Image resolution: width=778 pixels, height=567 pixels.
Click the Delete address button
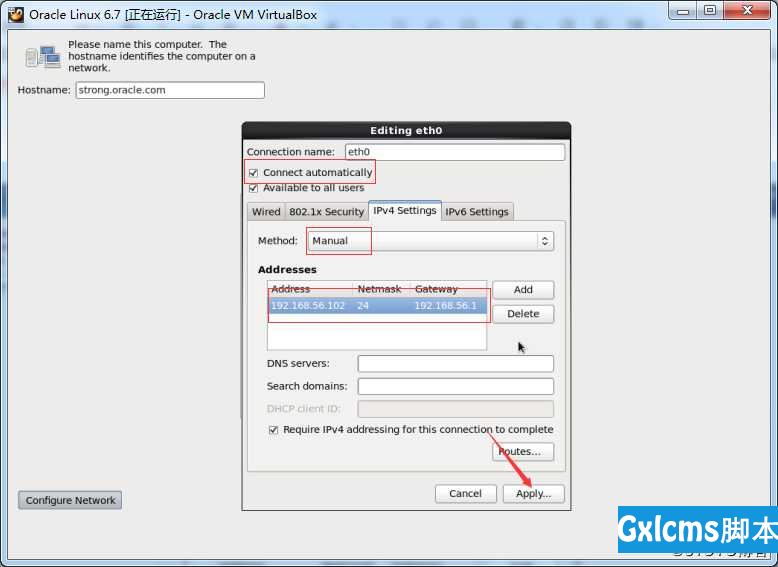coord(523,314)
